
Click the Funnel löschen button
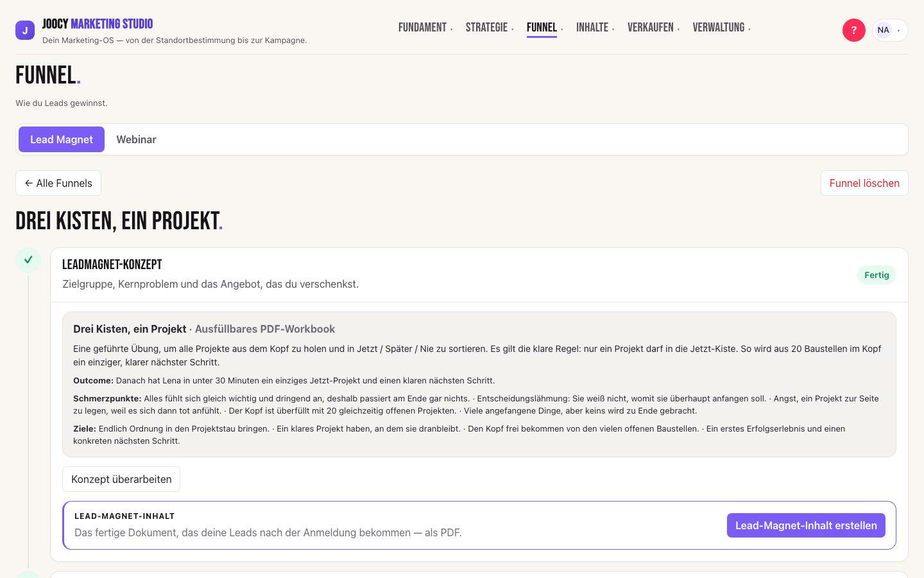click(864, 183)
